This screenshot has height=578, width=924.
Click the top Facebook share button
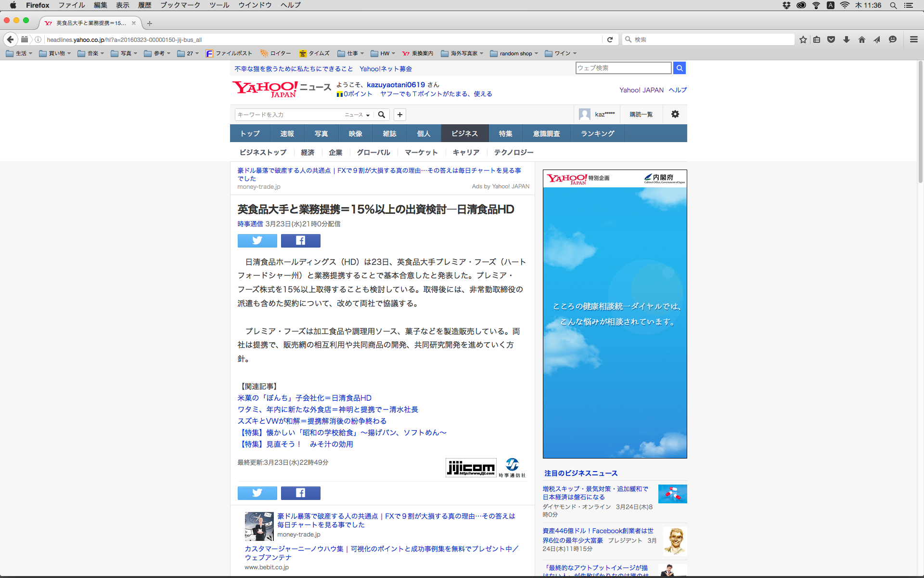[300, 240]
